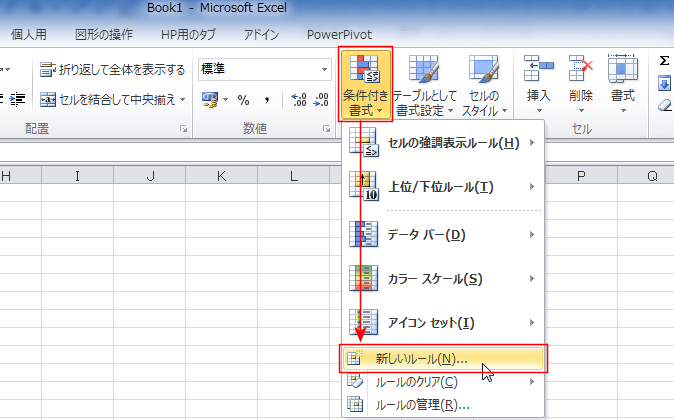Screen dimensions: 674x420
Task: Decrease decimal places
Action: click(321, 100)
